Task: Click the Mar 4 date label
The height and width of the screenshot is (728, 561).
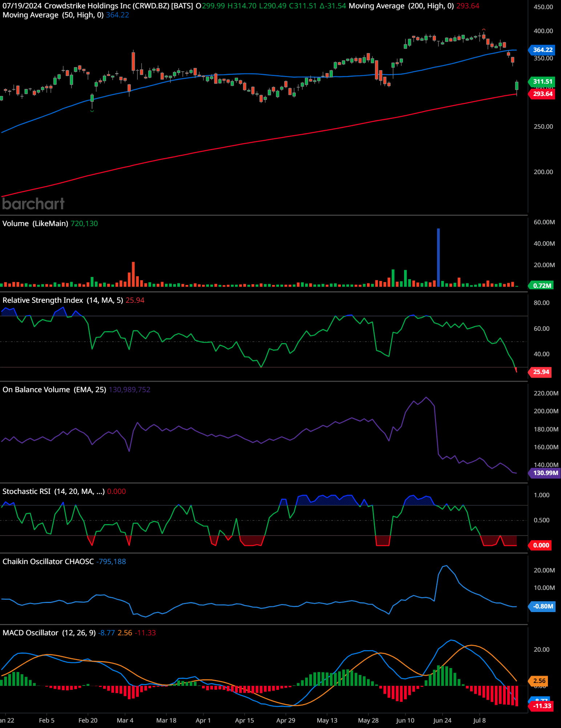Action: (125, 720)
